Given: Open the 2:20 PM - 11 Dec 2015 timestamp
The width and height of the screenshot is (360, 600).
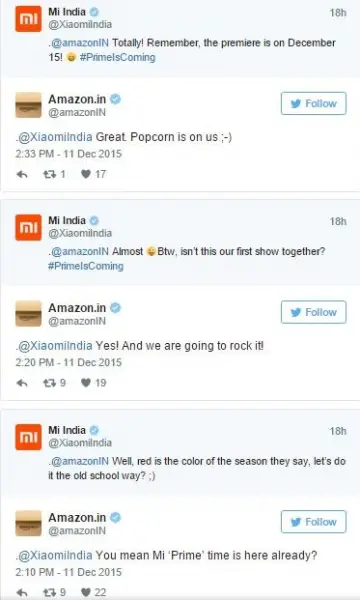Looking at the screenshot, I should 68,362.
